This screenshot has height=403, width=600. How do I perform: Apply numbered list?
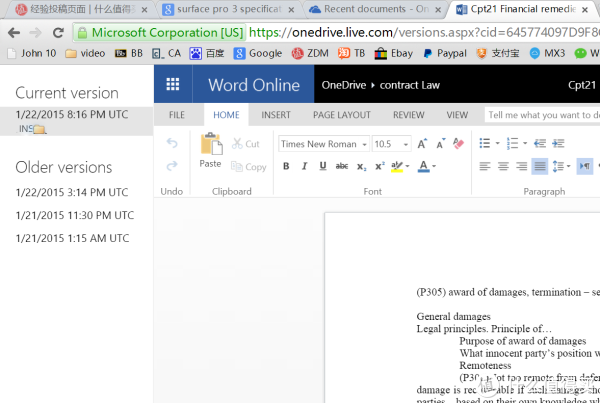click(x=512, y=143)
